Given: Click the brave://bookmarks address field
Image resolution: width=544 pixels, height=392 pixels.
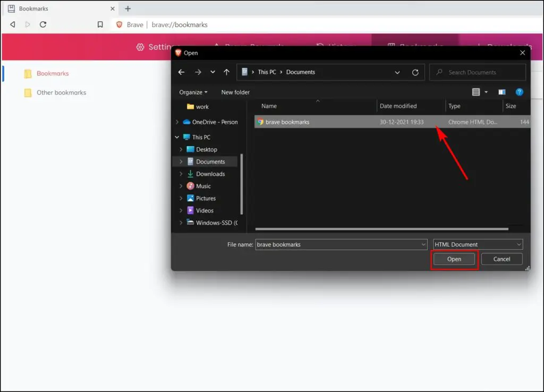Looking at the screenshot, I should coord(180,24).
